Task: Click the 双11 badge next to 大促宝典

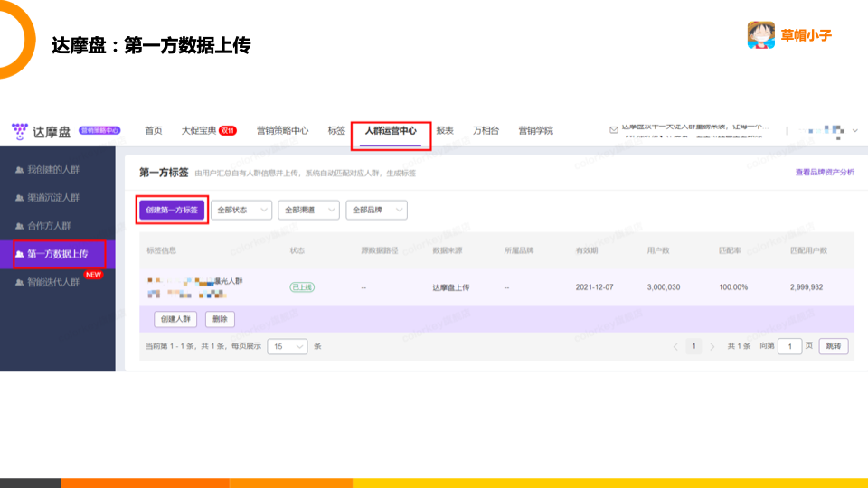Action: point(228,130)
